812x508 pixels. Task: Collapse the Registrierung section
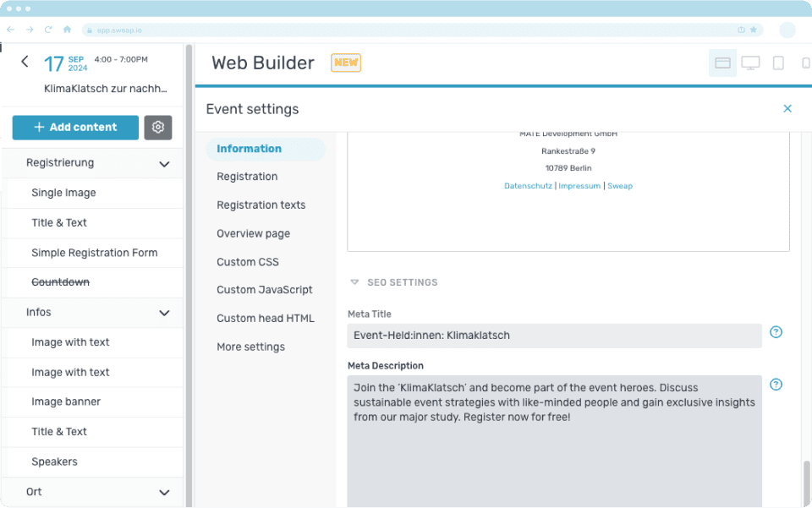click(x=164, y=163)
